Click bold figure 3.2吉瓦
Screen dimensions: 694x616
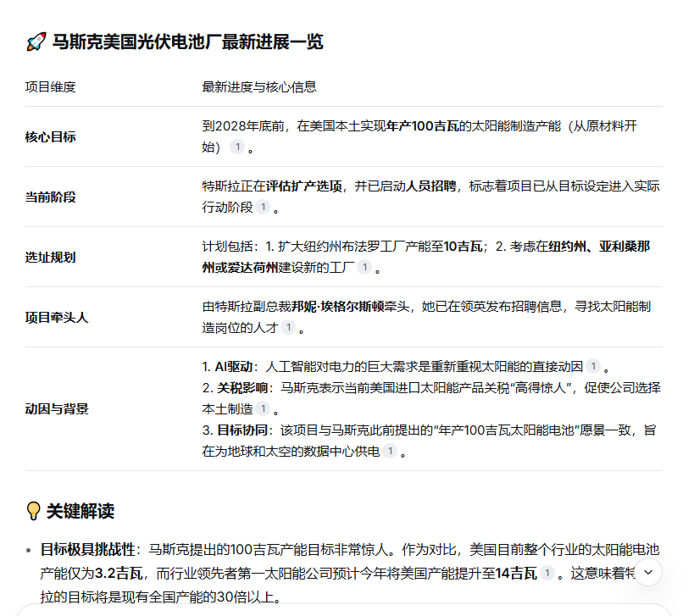click(x=119, y=574)
